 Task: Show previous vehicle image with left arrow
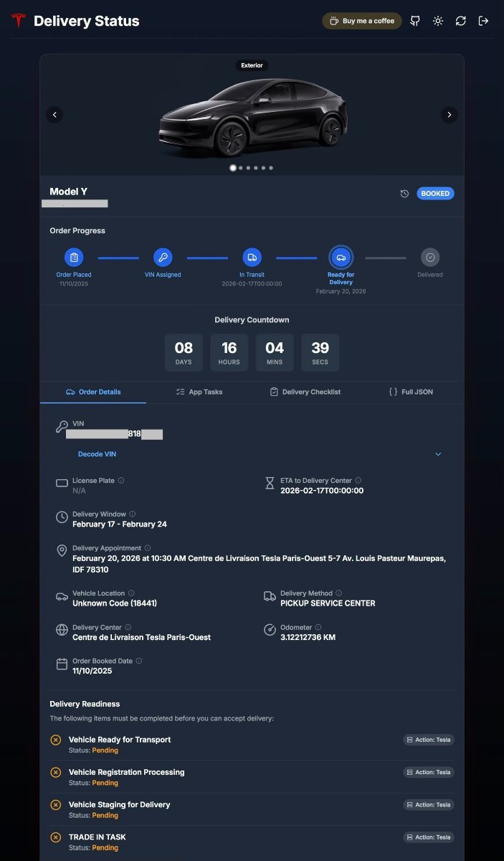(x=55, y=114)
